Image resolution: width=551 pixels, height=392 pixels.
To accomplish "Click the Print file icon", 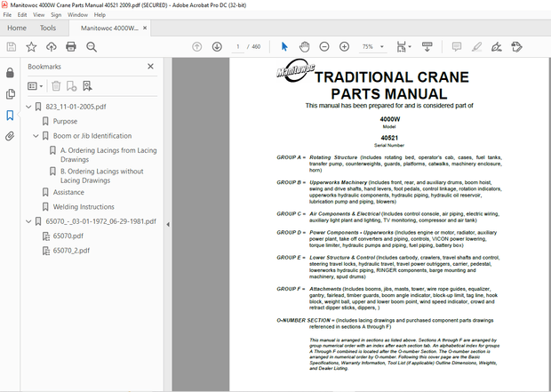I will 73,46.
